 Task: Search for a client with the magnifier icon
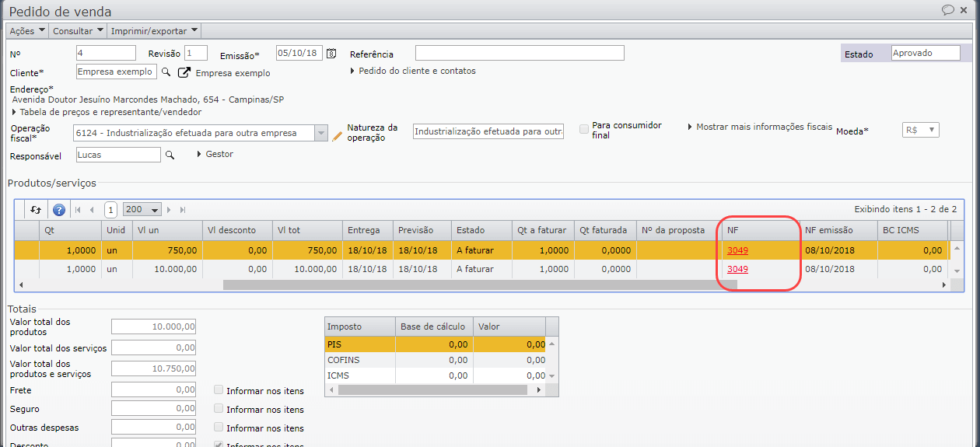pos(165,72)
